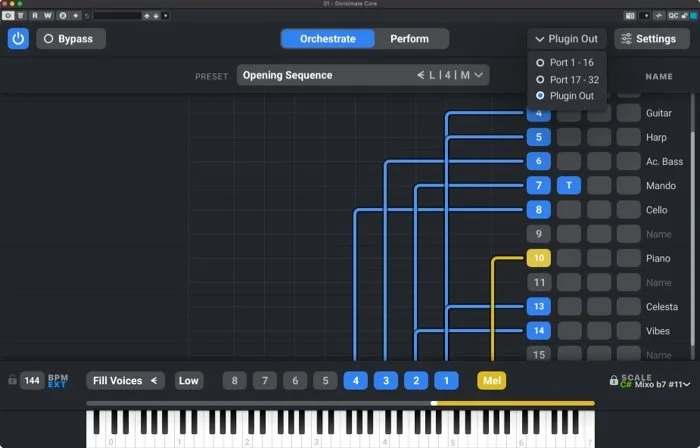Click the Ac. Bass instrument name
This screenshot has width=700, height=448.
(x=664, y=162)
